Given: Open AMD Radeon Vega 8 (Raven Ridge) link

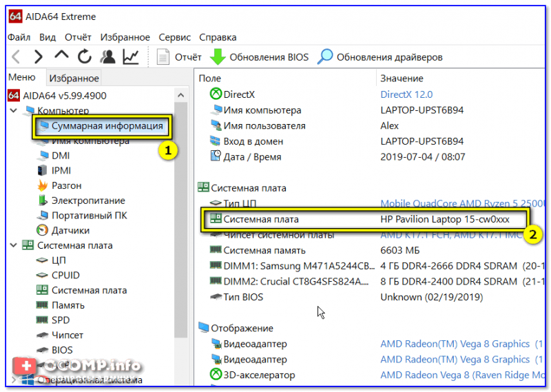Looking at the screenshot, I should [x=462, y=375].
